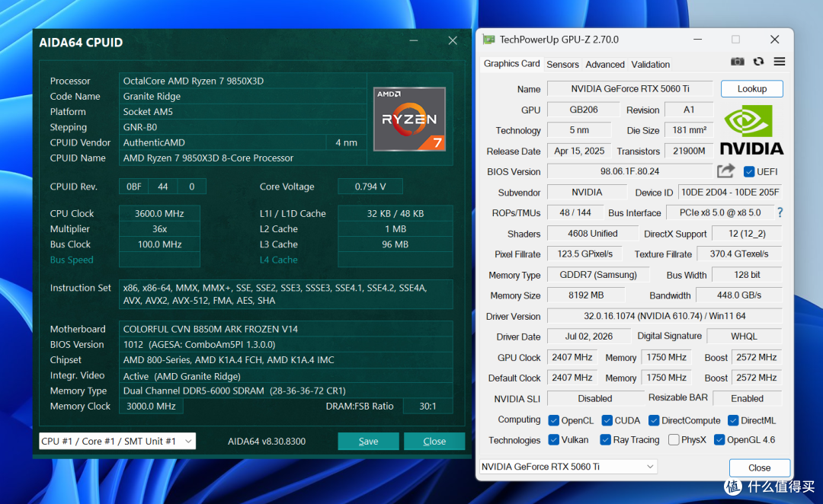Click the Digital Signature WHQL field

pos(744,337)
